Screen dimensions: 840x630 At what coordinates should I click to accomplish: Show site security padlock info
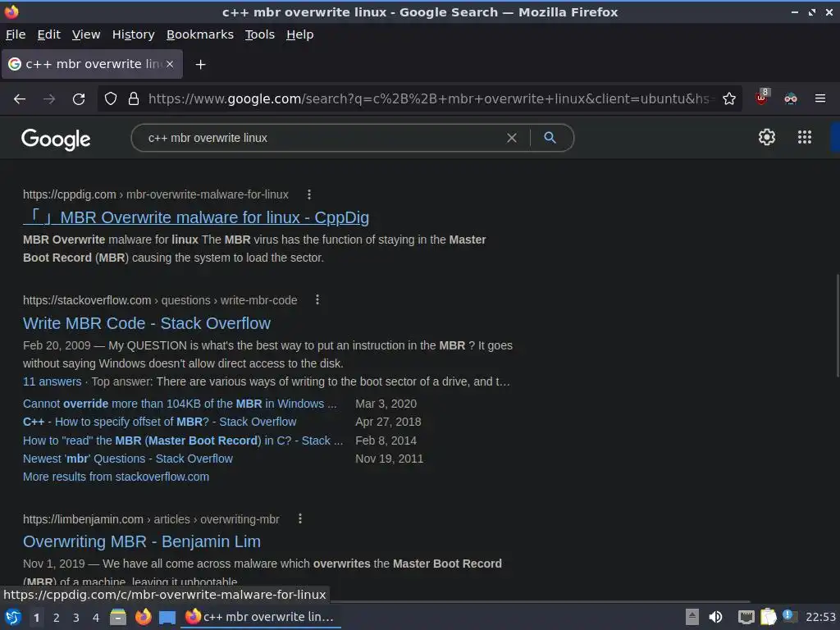(134, 99)
